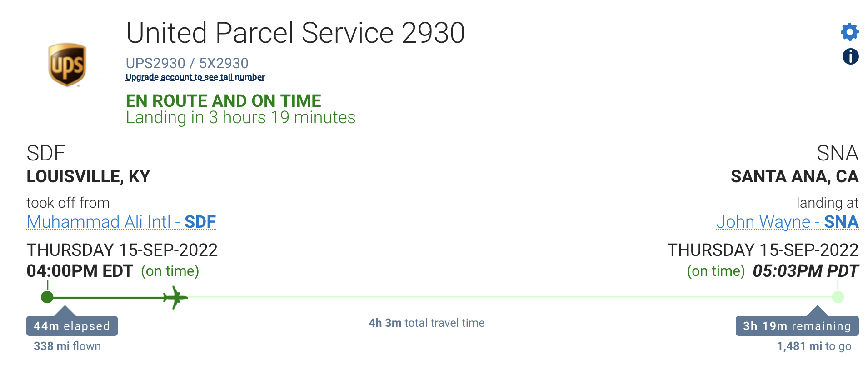
Task: Click the airplane icon on the progress line
Action: pyautogui.click(x=175, y=298)
